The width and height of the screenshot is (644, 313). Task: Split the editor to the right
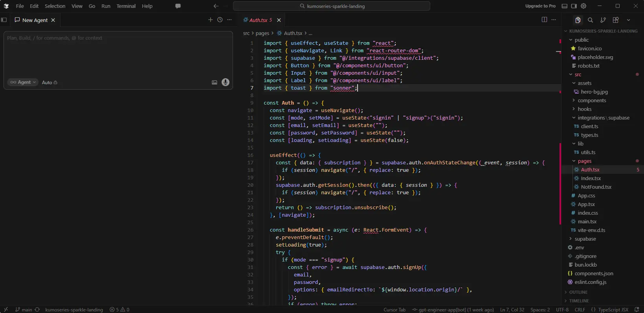click(544, 20)
